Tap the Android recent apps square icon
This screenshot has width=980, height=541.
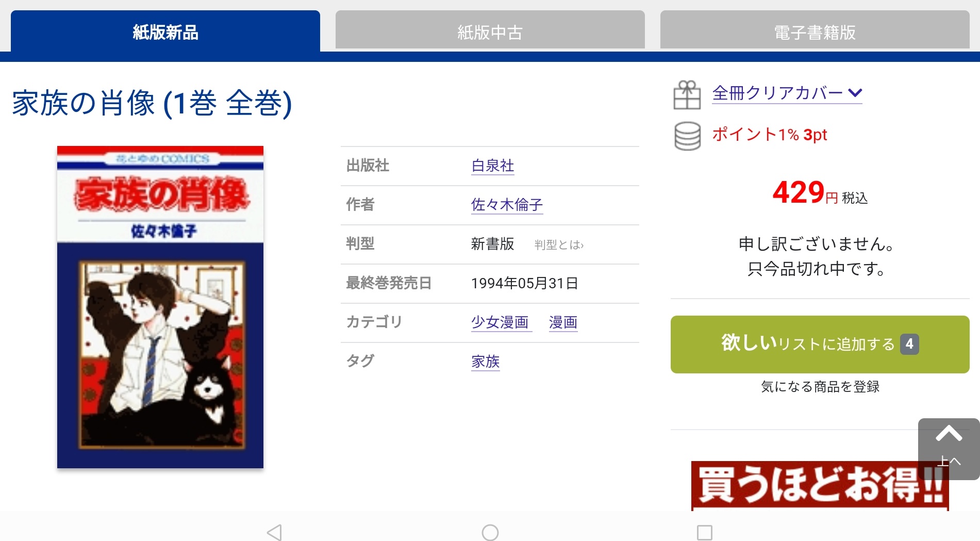click(705, 532)
